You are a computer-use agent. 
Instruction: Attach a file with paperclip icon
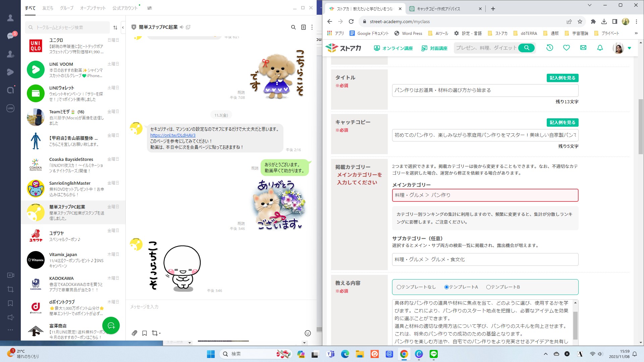coord(134,333)
